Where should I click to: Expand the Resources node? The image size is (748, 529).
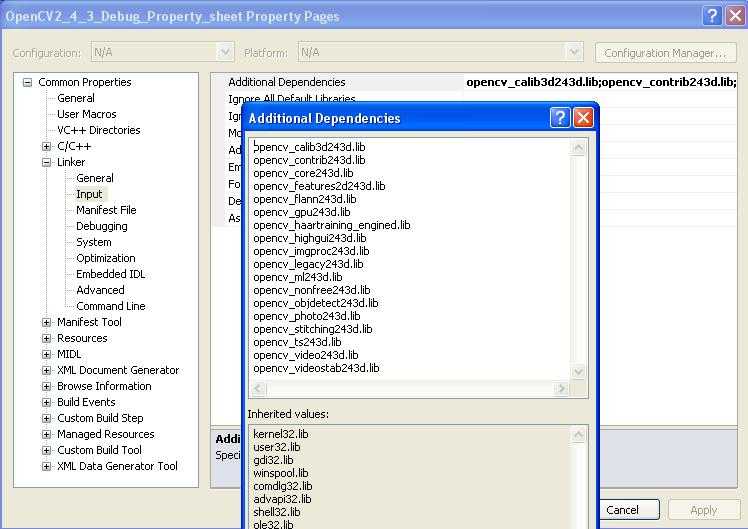[46, 338]
